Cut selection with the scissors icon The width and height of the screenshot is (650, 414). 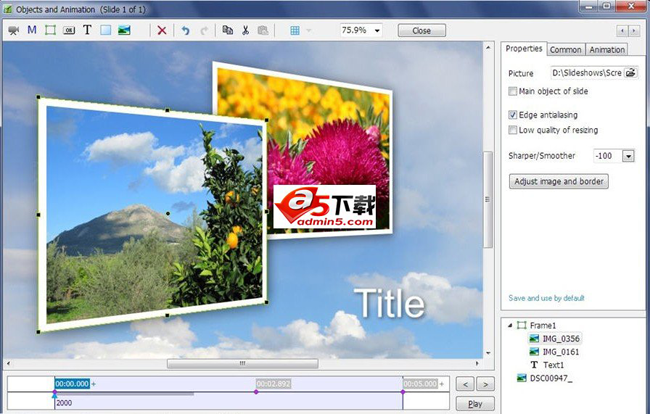click(x=244, y=30)
